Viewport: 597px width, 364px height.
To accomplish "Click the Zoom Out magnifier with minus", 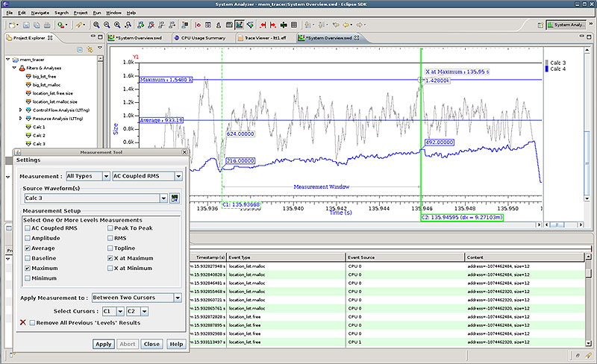I will (107, 25).
